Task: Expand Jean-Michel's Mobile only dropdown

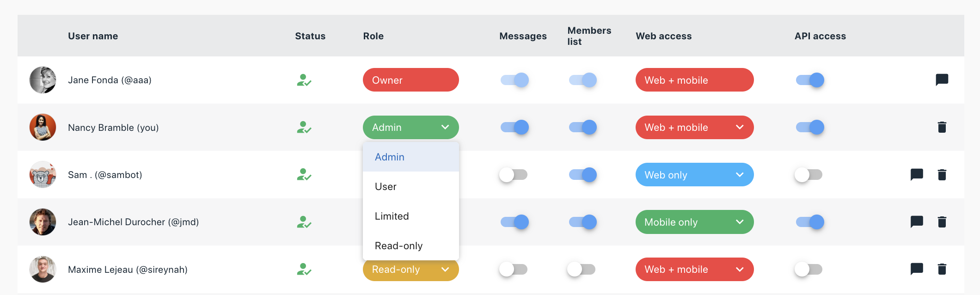Action: click(694, 222)
